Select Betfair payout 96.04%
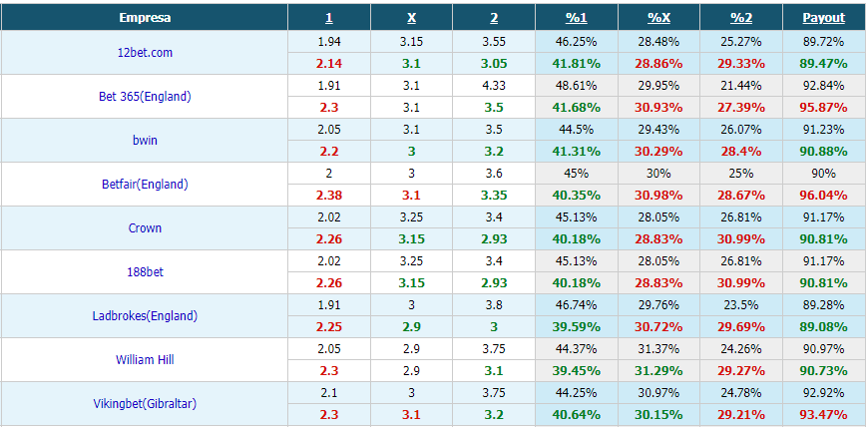This screenshot has height=427, width=868. 824,196
